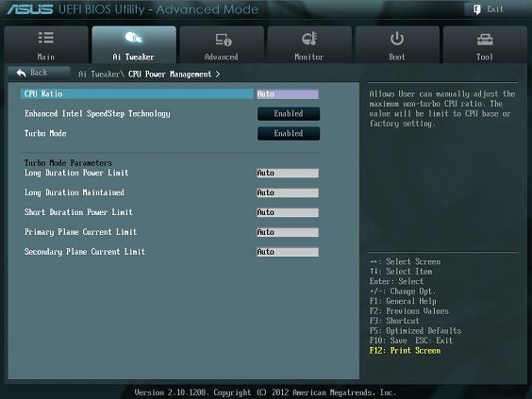Select the Turbo Mode label
Screen dimensions: 532x399
point(45,133)
